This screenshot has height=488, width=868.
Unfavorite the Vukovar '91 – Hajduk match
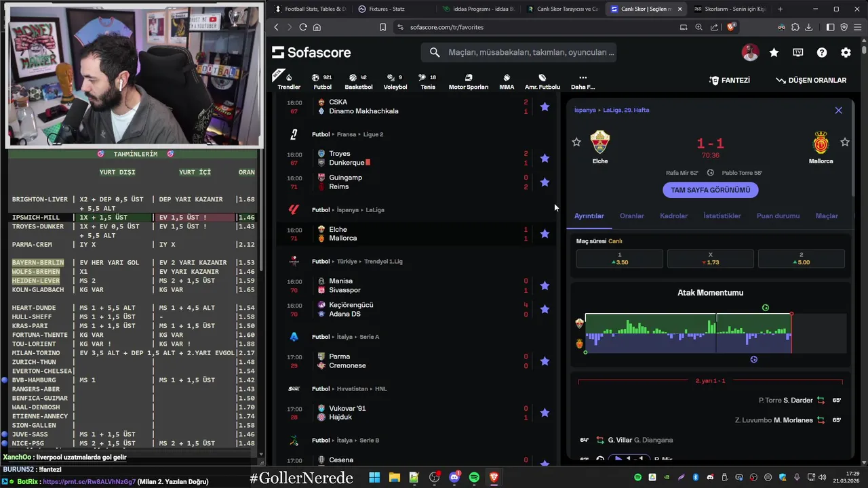click(545, 412)
